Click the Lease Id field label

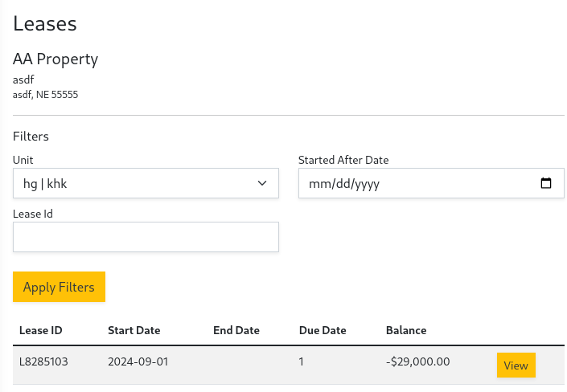coord(33,214)
